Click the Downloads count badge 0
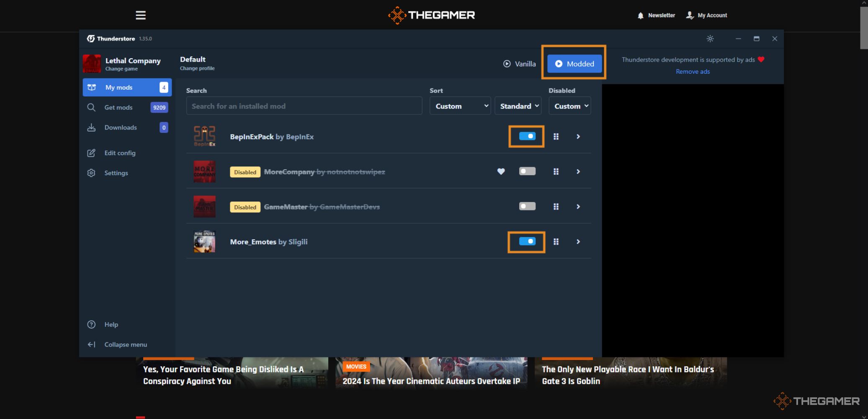Image resolution: width=868 pixels, height=419 pixels. pyautogui.click(x=164, y=127)
